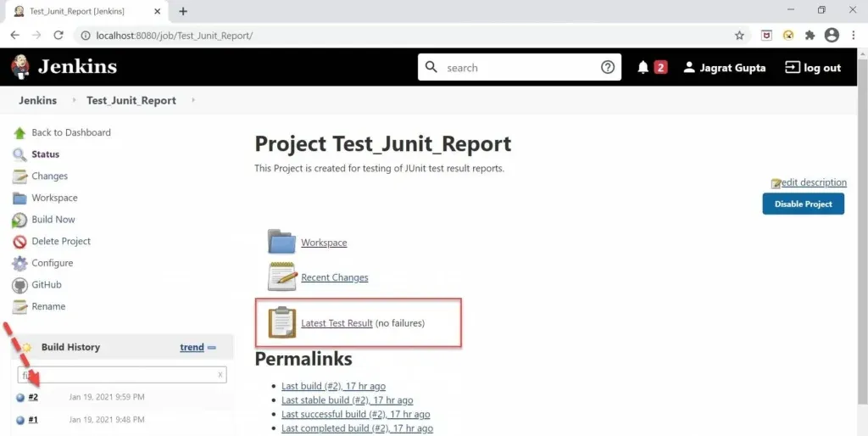Open build #2 in Build History

(33, 397)
